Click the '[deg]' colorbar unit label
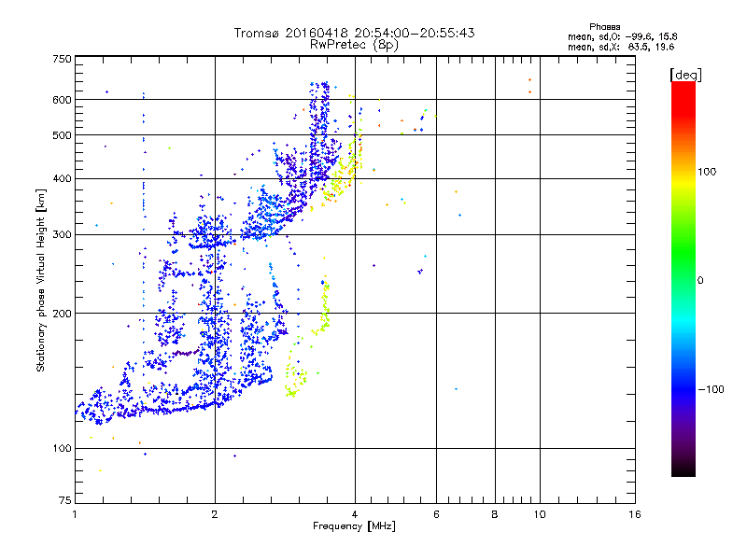This screenshot has width=747, height=560. 685,75
